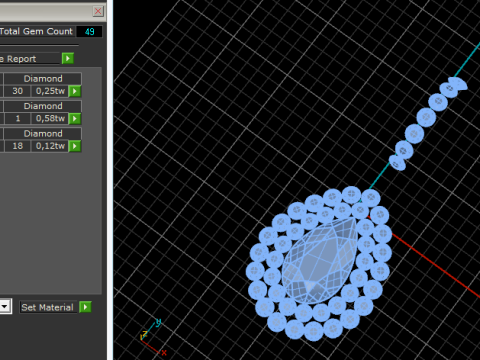Click the Total Gem Count label
Screen dimensions: 480x360
[36, 31]
